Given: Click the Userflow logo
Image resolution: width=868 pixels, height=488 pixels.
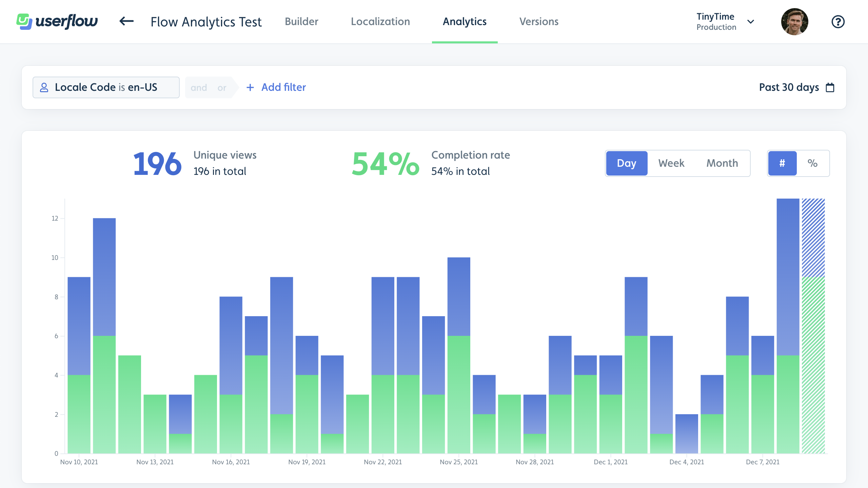Looking at the screenshot, I should tap(57, 22).
